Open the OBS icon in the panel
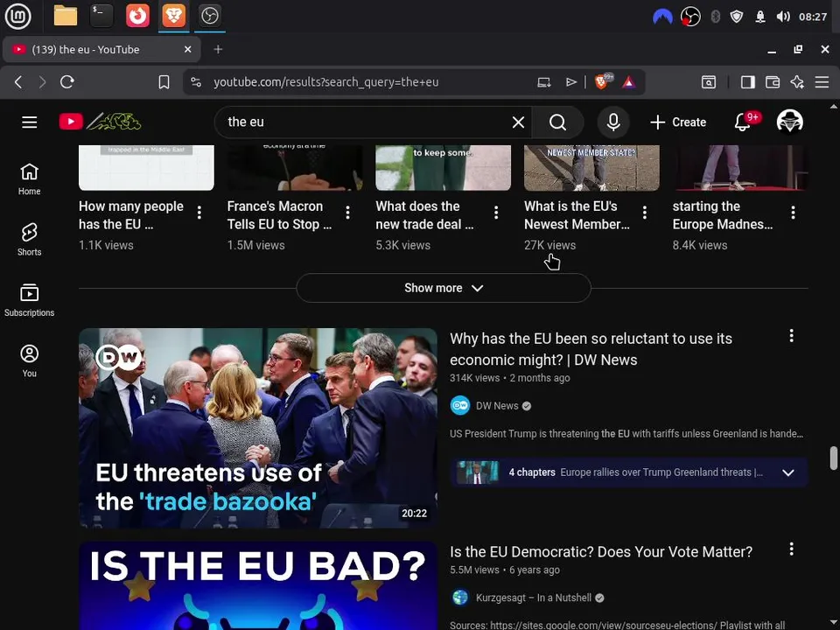Image resolution: width=840 pixels, height=630 pixels. (x=209, y=16)
